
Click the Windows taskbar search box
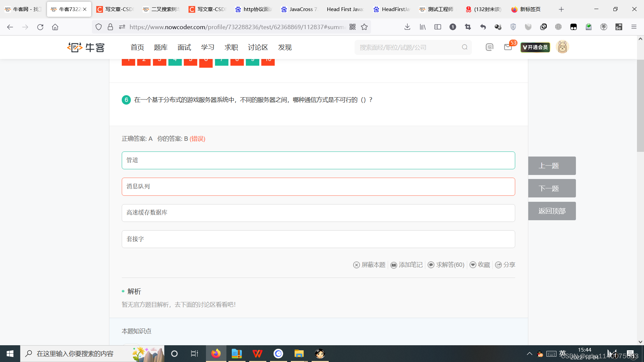coord(92,354)
